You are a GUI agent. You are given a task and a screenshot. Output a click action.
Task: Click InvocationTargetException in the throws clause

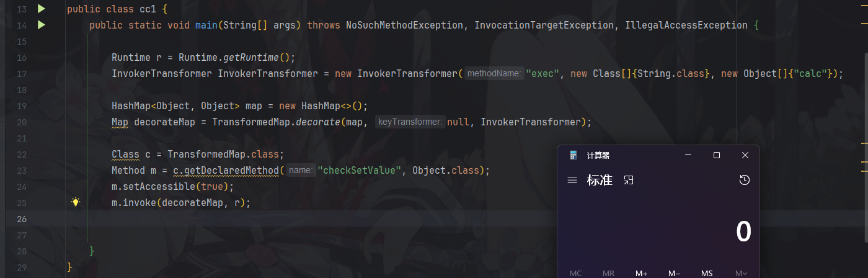pyautogui.click(x=544, y=25)
